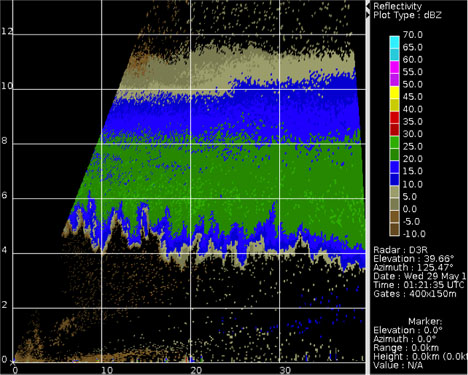The width and height of the screenshot is (468, 375).
Task: Pick the light cyan legend swatch
Action: pos(394,43)
